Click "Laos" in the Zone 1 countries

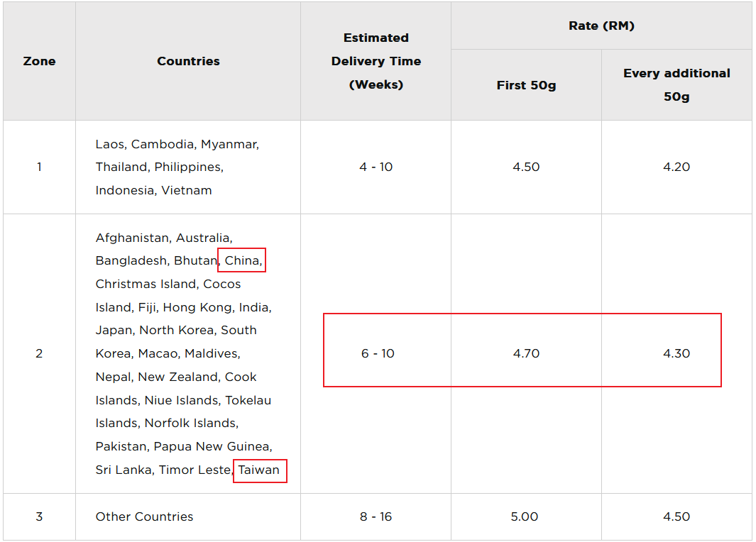click(109, 144)
